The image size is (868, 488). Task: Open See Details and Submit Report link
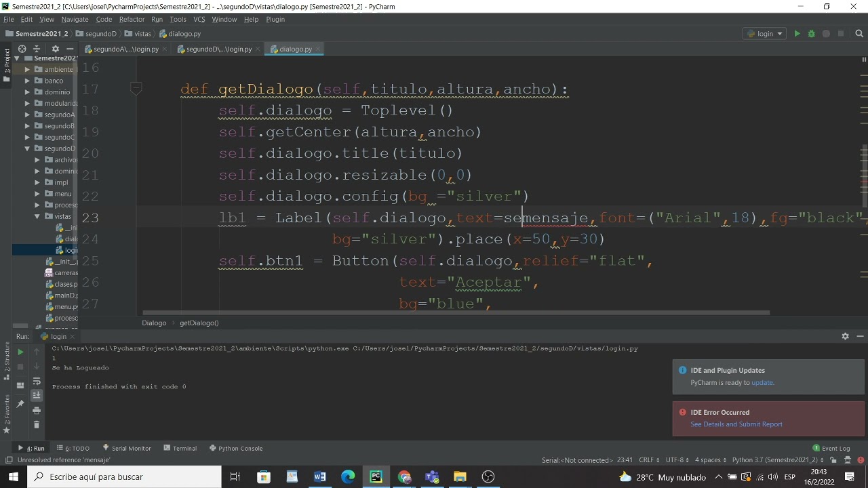(736, 424)
